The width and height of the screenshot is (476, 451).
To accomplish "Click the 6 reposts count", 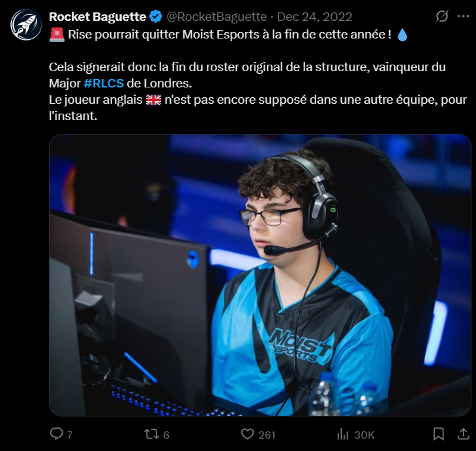I will (x=166, y=435).
